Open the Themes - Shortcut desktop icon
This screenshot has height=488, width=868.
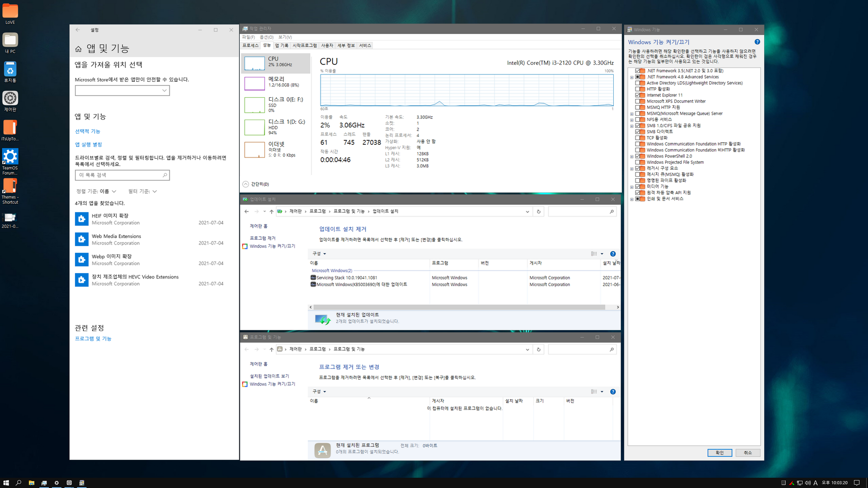click(10, 191)
